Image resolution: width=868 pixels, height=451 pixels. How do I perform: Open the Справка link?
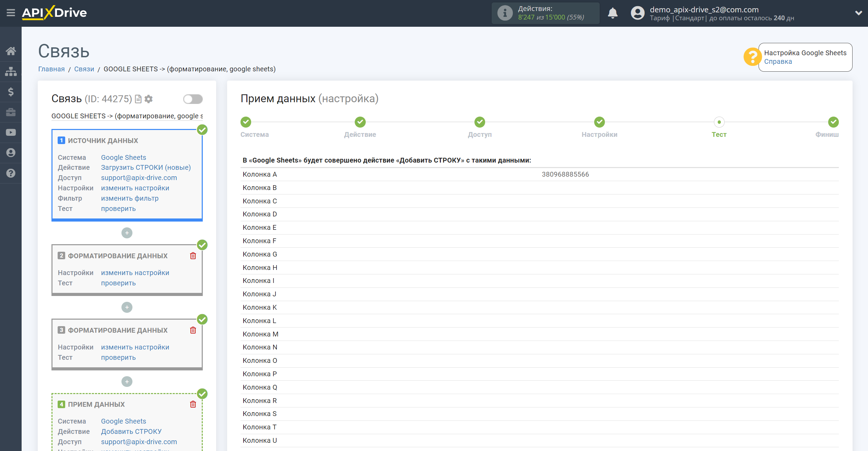tap(778, 62)
